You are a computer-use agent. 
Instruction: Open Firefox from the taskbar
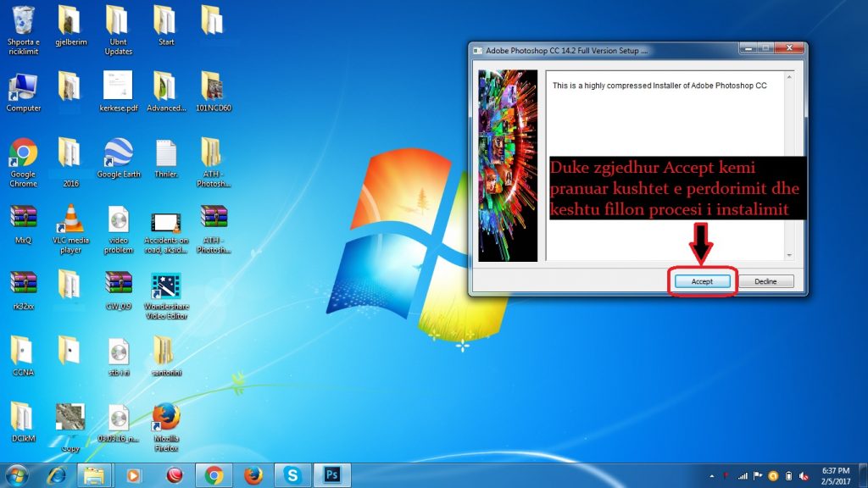click(x=253, y=475)
